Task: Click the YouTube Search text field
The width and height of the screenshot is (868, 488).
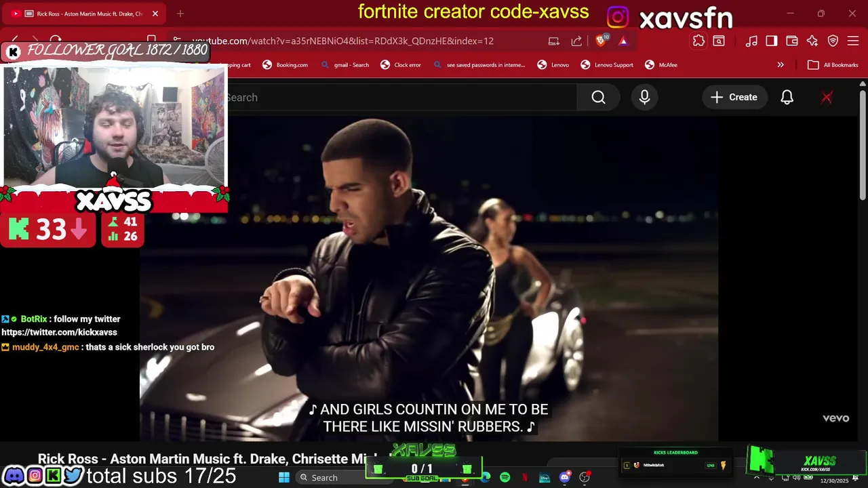Action: click(x=401, y=98)
